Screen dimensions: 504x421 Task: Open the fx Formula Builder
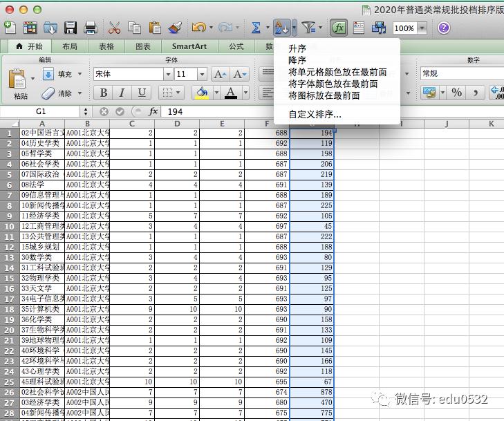pos(339,28)
